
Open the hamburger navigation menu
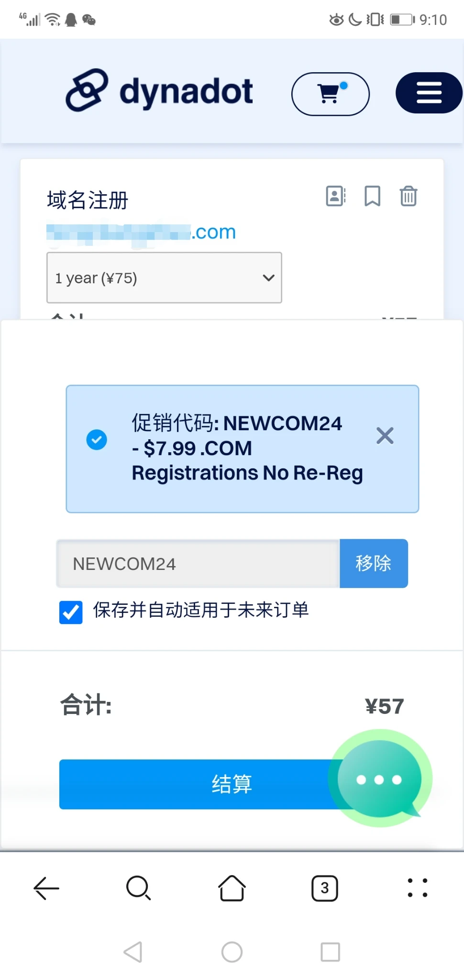click(429, 93)
